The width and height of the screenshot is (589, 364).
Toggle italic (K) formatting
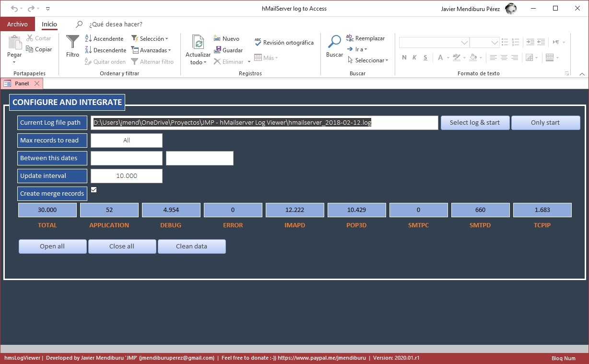pos(414,58)
